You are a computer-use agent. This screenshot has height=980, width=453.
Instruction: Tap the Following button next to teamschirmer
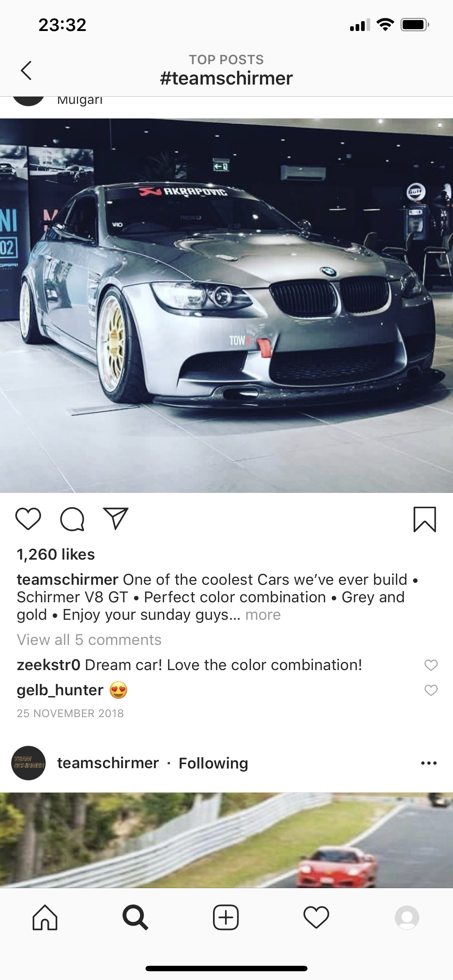[213, 763]
